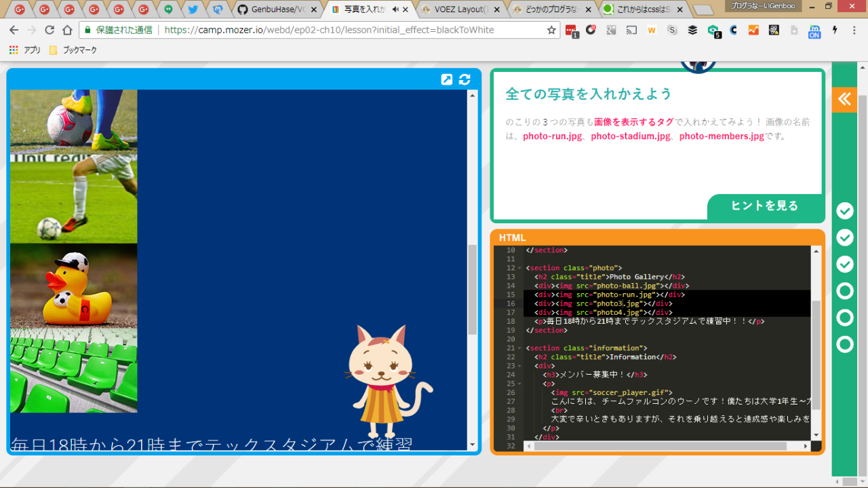Click the code editor horizontal scrollbar

point(665,446)
